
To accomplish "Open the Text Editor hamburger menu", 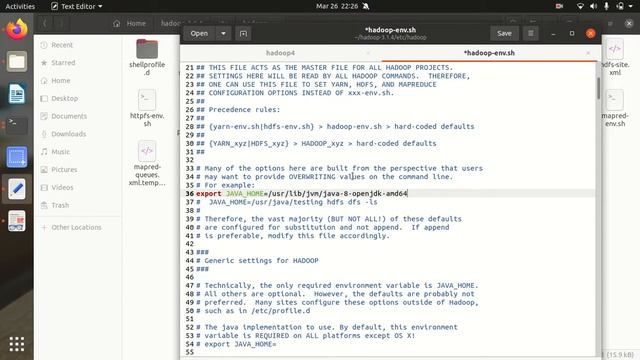I will [531, 33].
